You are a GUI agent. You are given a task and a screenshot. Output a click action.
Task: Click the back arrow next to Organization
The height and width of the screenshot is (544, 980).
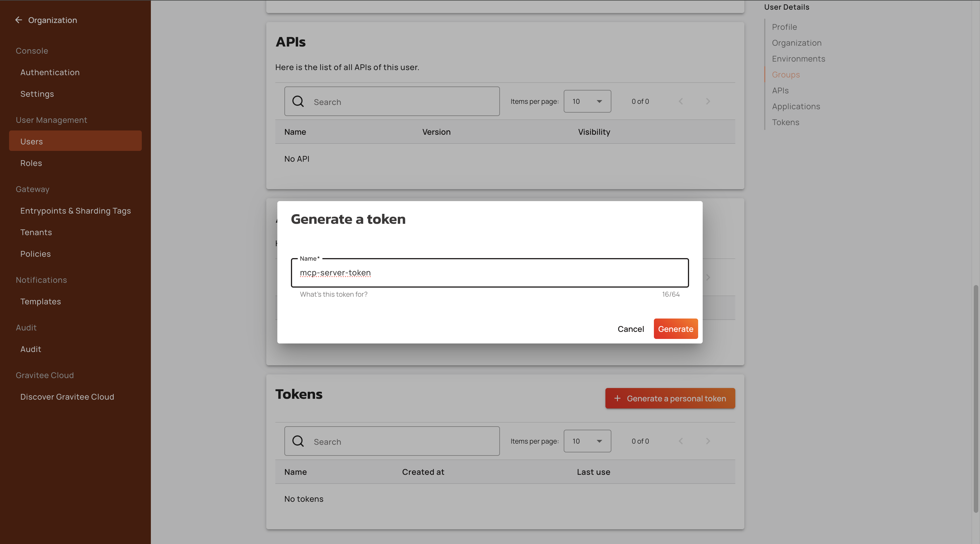(18, 20)
